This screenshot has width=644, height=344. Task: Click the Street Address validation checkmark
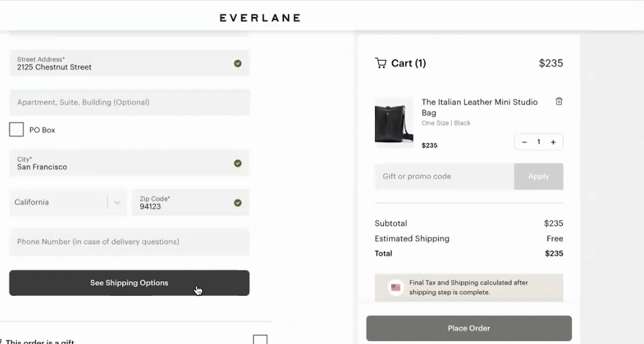point(238,64)
